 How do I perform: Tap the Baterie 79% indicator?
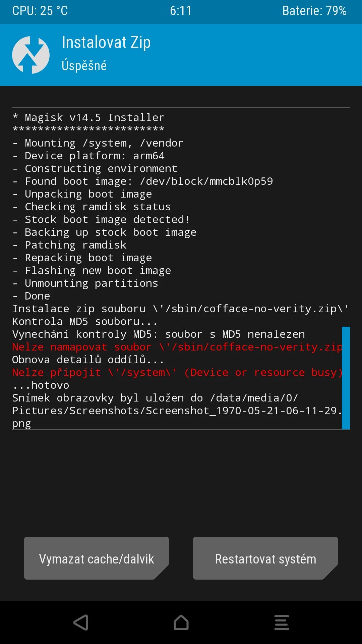(x=314, y=11)
